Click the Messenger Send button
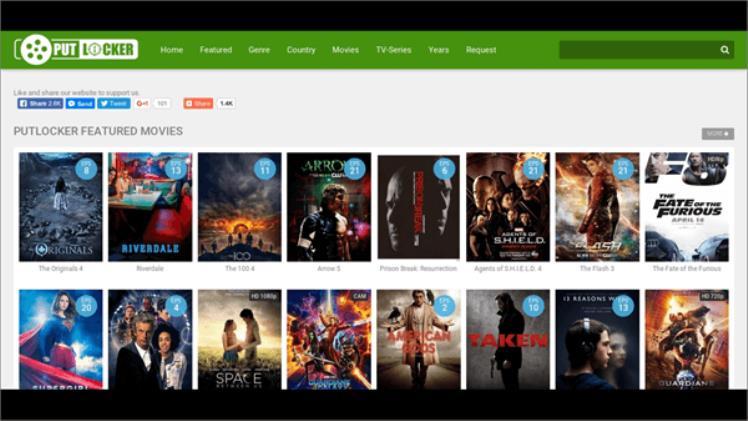This screenshot has height=421, width=748. point(80,103)
